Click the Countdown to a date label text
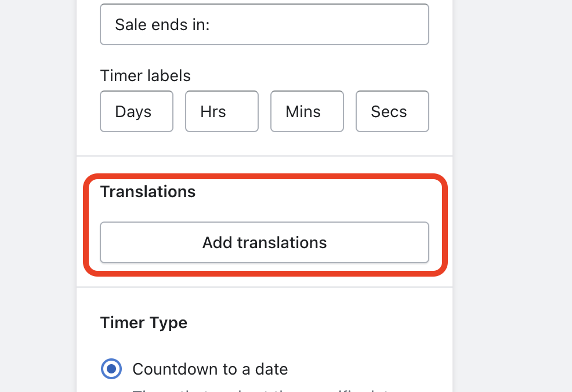 (x=210, y=369)
